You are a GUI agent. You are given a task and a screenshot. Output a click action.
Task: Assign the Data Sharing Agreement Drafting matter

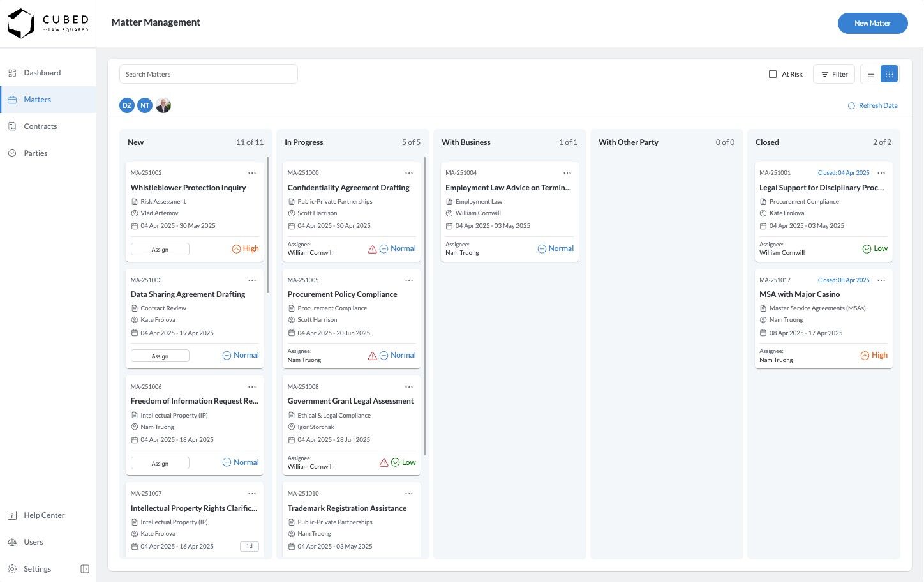[x=160, y=356]
